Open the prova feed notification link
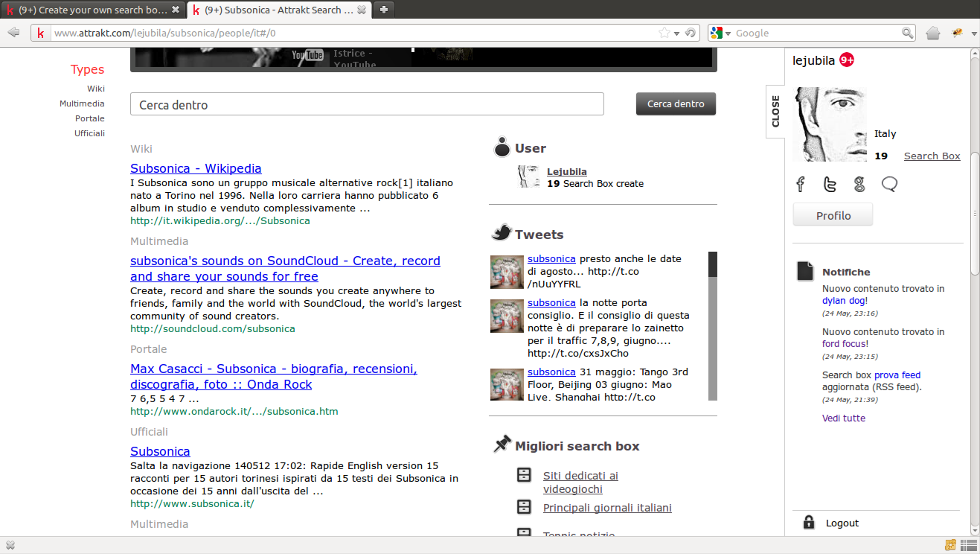 click(x=897, y=375)
